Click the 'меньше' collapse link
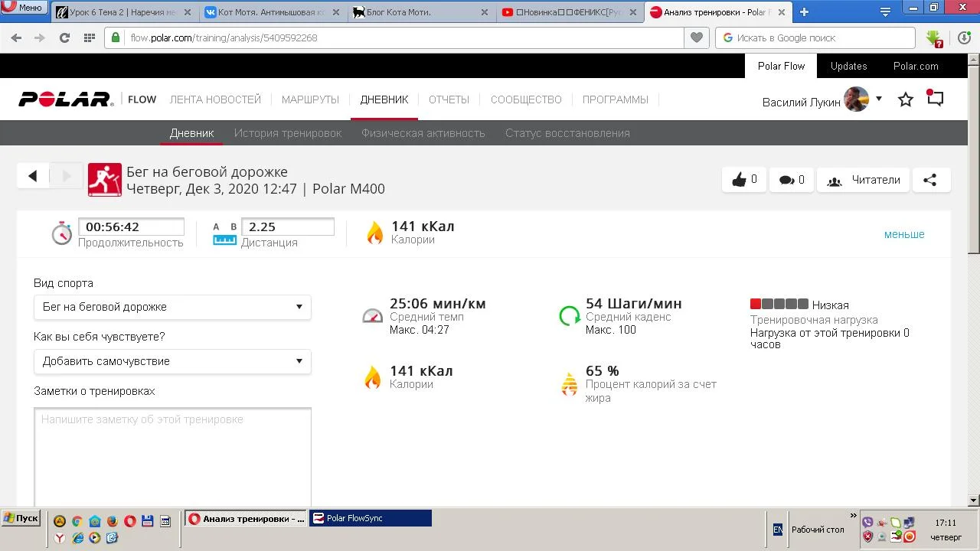Viewport: 980px width, 551px height. tap(904, 234)
